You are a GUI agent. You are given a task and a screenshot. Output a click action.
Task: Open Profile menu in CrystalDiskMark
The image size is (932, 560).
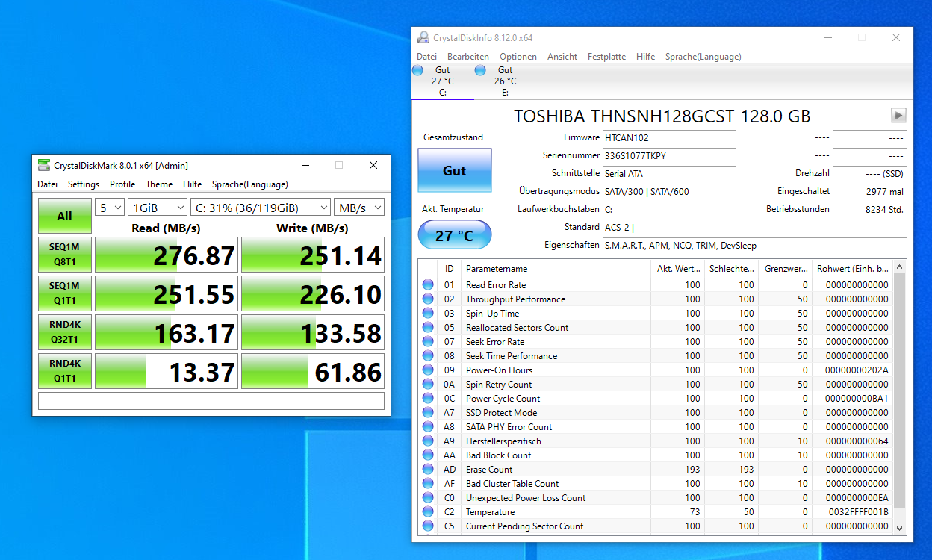point(122,184)
